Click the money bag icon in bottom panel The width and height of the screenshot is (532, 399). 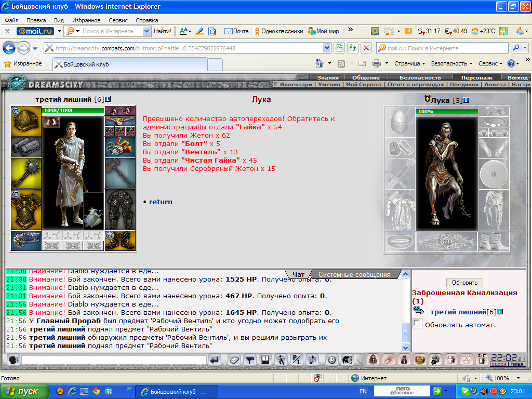click(404, 360)
